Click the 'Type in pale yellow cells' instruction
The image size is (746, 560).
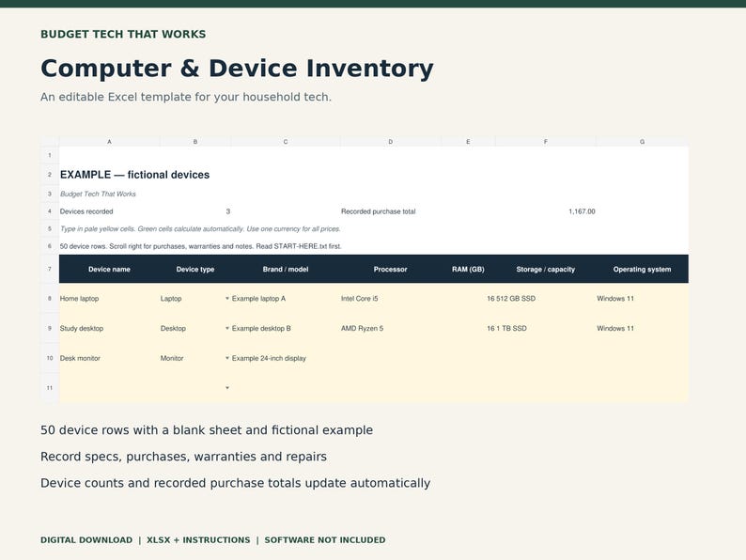pos(200,229)
